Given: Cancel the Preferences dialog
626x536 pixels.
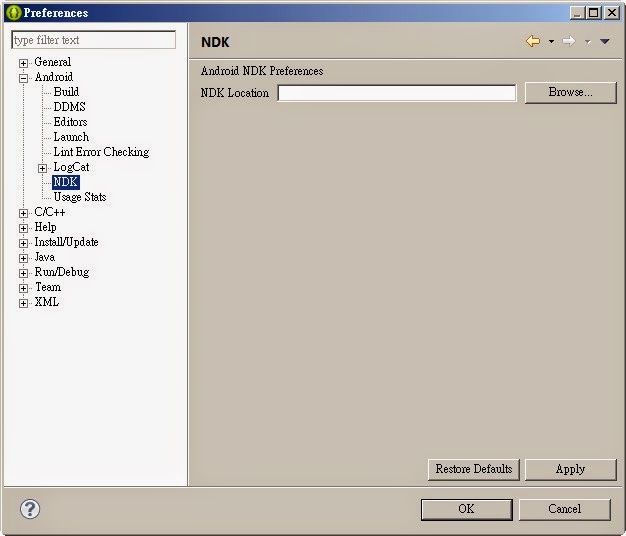Looking at the screenshot, I should tap(565, 509).
